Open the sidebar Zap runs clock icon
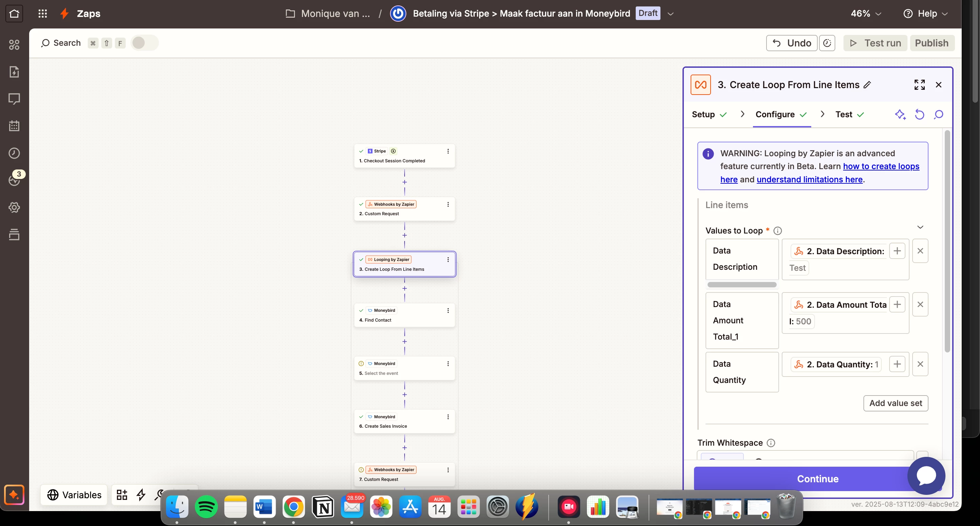The height and width of the screenshot is (526, 980). click(x=14, y=153)
